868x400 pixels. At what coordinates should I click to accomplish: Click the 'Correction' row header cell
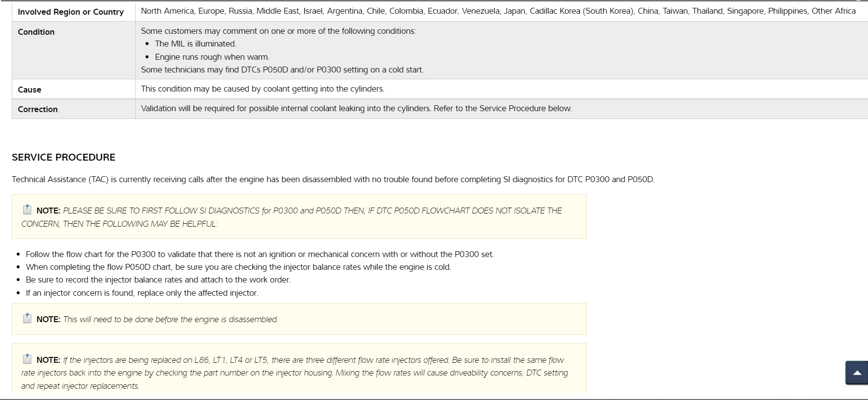point(38,109)
